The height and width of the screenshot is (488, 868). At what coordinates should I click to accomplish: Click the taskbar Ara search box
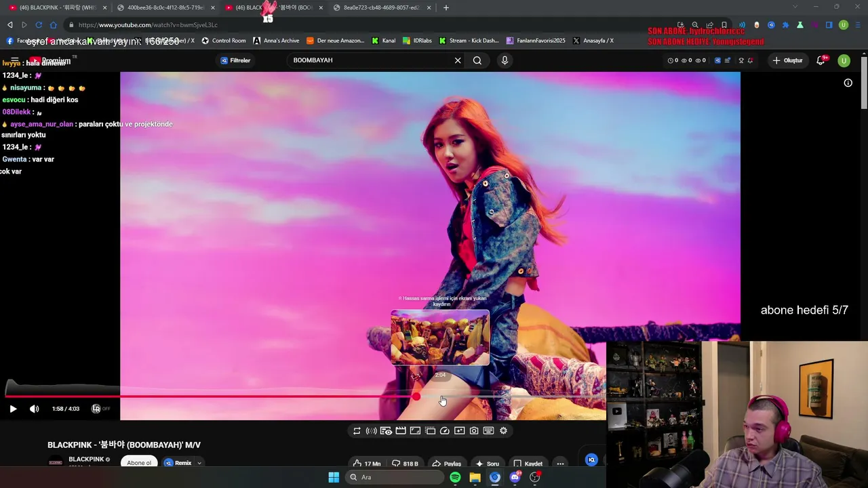[395, 477]
